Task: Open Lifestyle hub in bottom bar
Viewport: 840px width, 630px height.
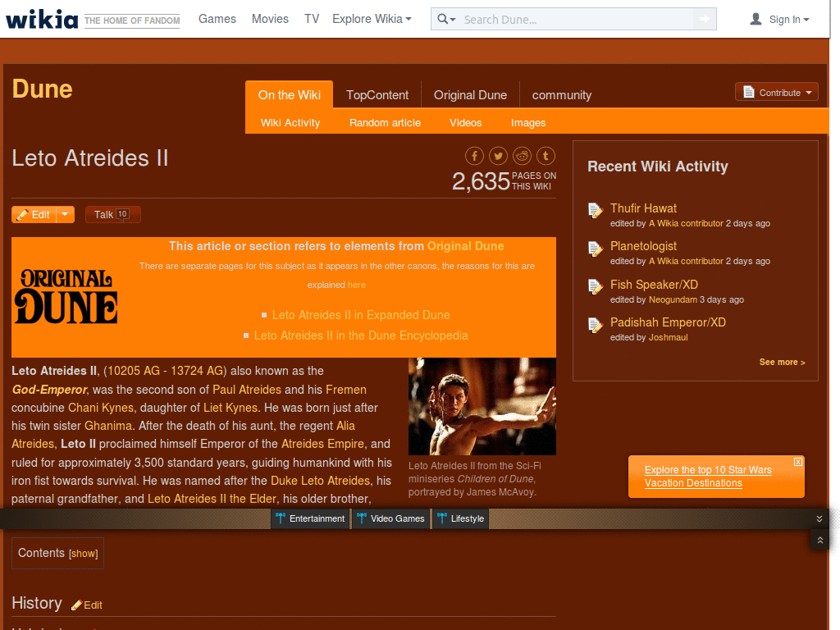Action: (x=461, y=518)
